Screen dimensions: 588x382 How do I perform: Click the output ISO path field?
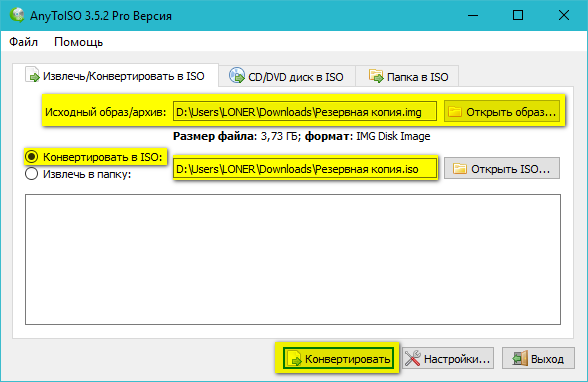304,168
